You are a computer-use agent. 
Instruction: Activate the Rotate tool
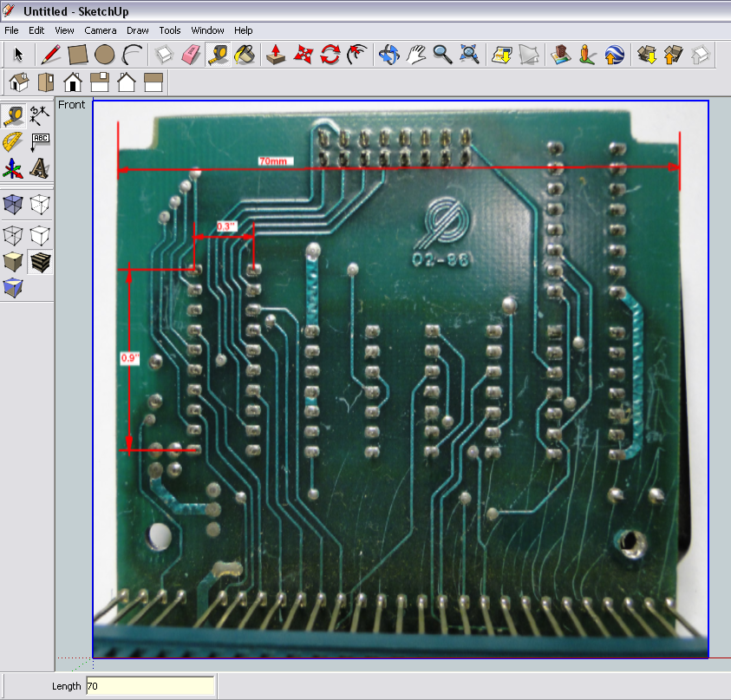[330, 55]
